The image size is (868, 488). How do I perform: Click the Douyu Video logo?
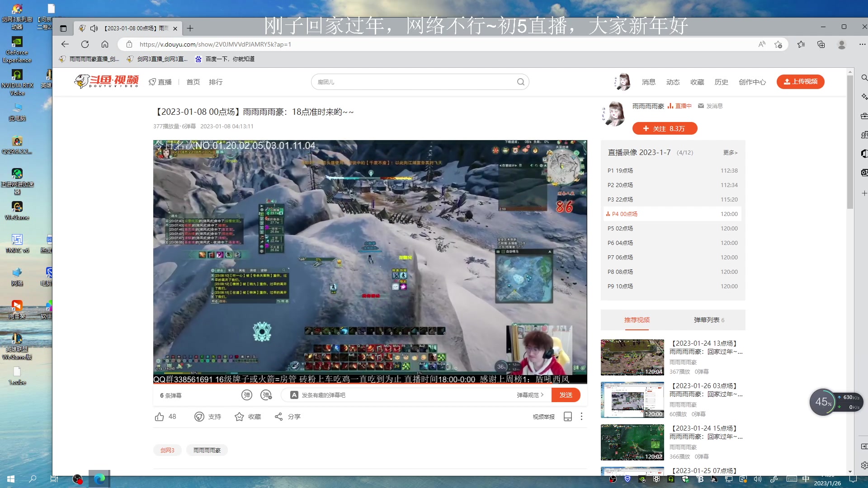(x=107, y=81)
